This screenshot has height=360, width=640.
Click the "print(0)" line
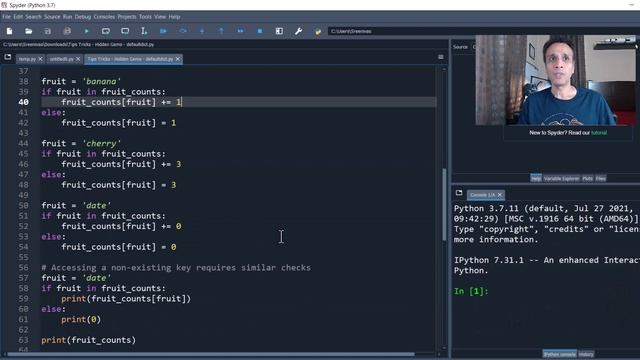[81, 319]
